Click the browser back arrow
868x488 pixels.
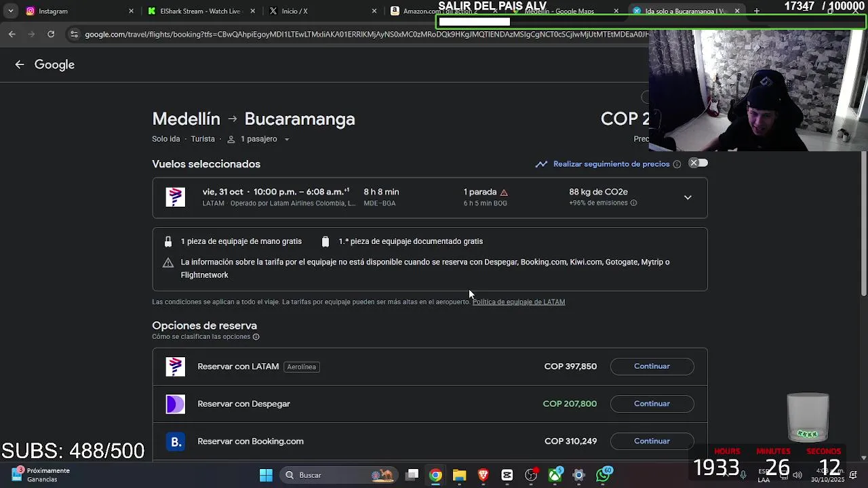[x=12, y=34]
